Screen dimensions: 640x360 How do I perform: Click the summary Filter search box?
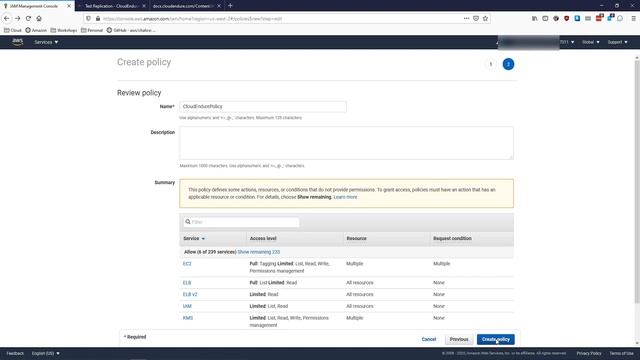click(241, 222)
